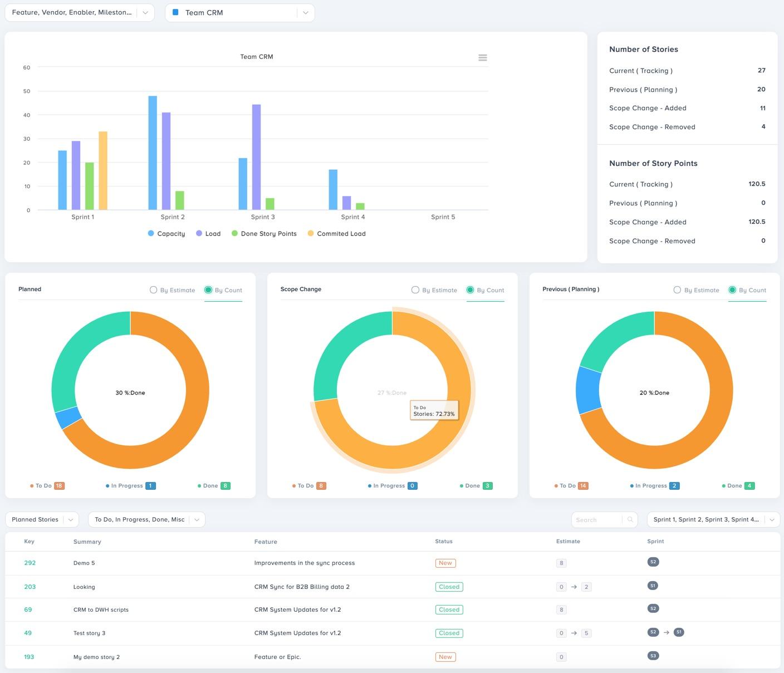Open the chart hamburger menu icon
The height and width of the screenshot is (673, 784).
pyautogui.click(x=483, y=58)
